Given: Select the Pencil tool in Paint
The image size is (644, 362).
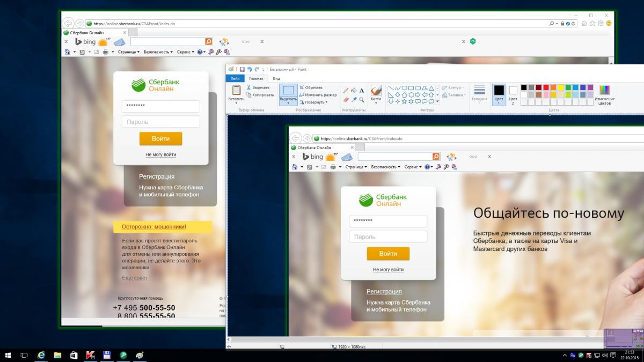Looking at the screenshot, I should 346,91.
